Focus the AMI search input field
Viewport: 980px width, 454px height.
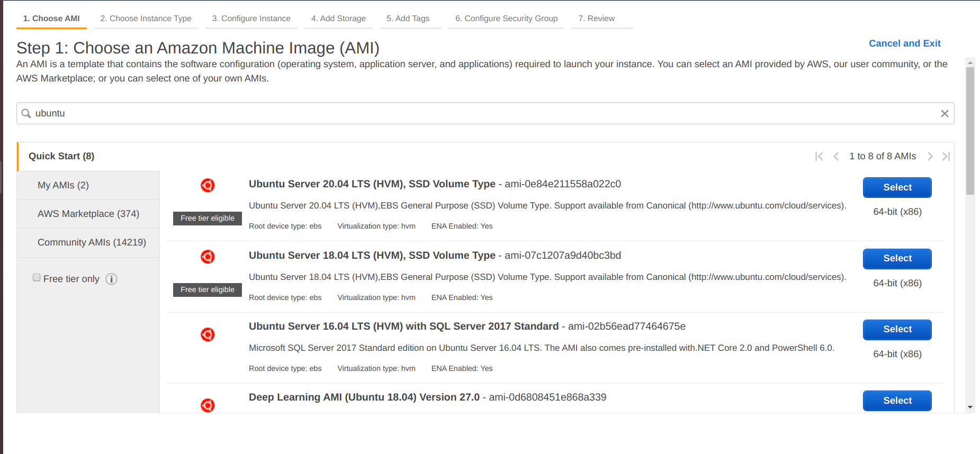coord(476,114)
